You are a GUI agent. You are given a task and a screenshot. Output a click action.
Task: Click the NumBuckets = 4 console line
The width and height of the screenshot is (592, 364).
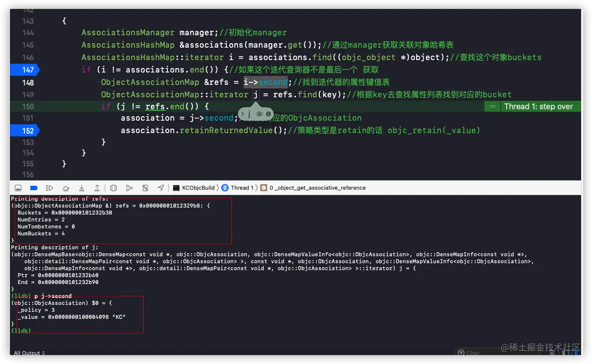coord(41,234)
